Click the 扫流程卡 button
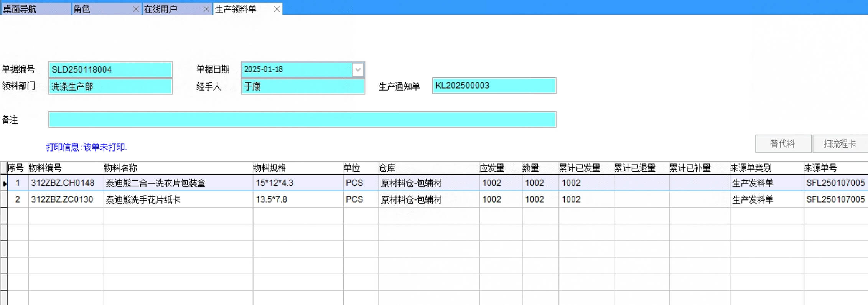 840,144
